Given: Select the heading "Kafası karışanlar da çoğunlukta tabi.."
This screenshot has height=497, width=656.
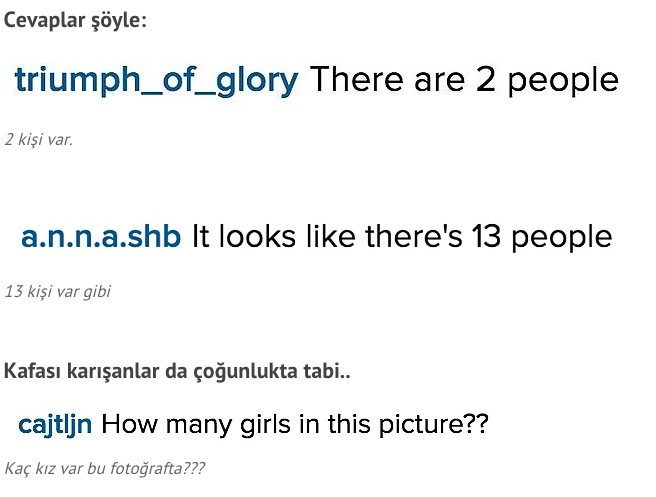Looking at the screenshot, I should click(x=178, y=372).
